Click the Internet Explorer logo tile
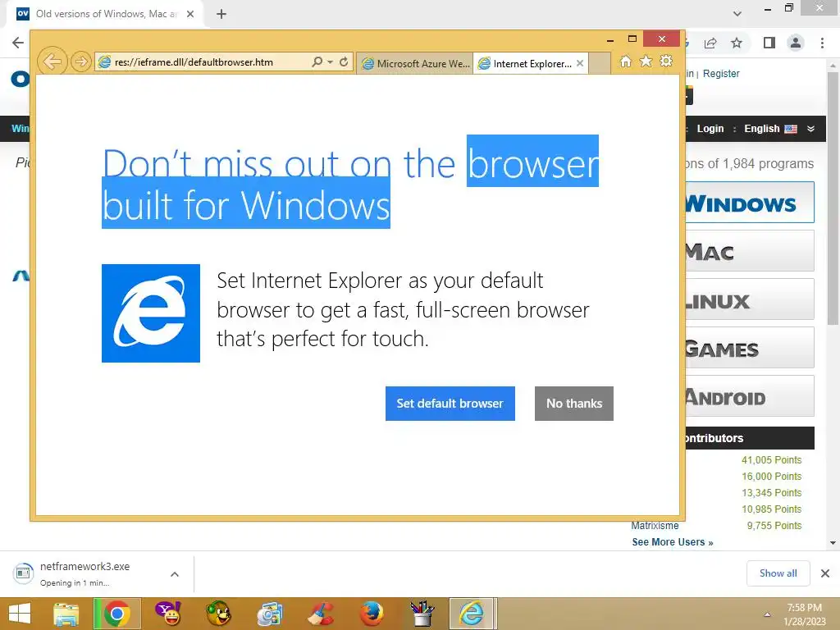Screen dimensions: 840x630 click(151, 313)
